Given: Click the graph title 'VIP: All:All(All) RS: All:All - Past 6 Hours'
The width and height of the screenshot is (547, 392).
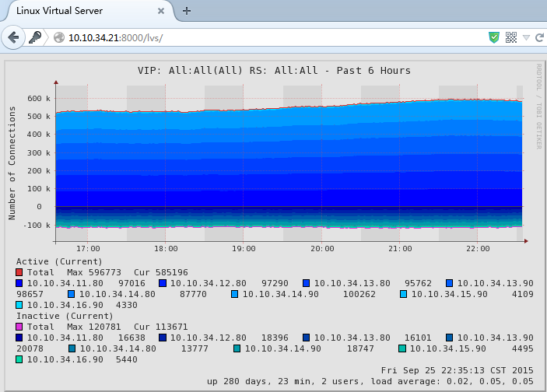Looking at the screenshot, I should click(274, 71).
